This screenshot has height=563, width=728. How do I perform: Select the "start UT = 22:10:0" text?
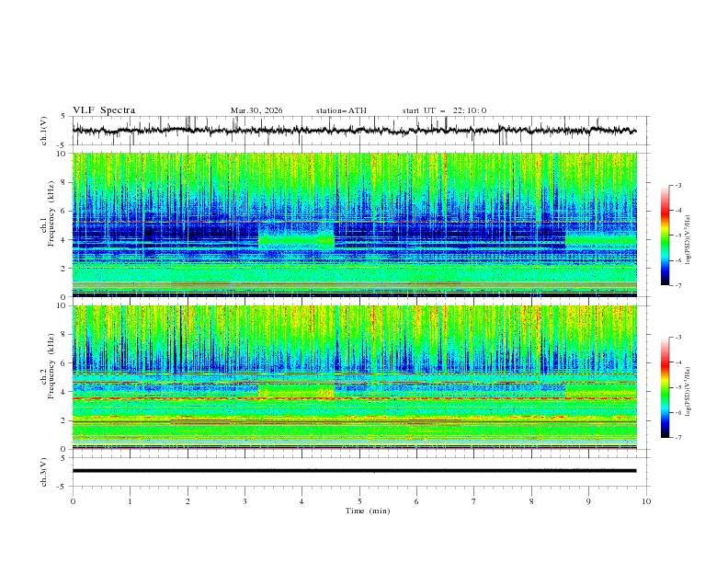pos(444,110)
